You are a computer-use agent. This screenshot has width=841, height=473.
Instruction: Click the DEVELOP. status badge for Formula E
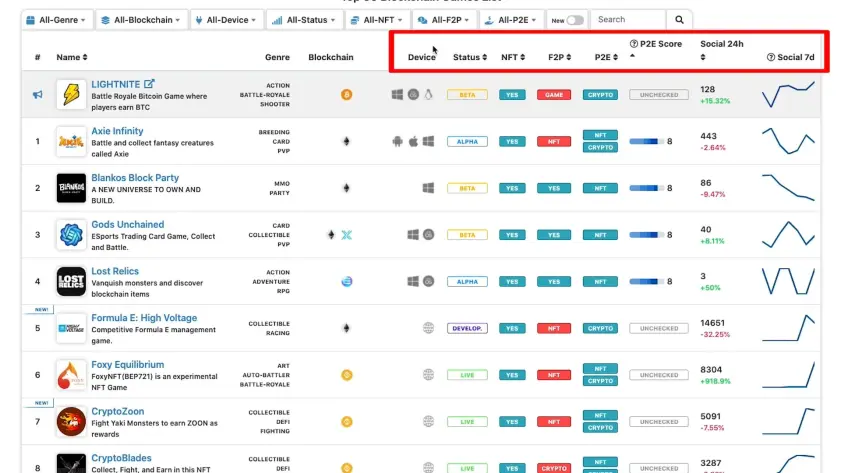pos(467,328)
